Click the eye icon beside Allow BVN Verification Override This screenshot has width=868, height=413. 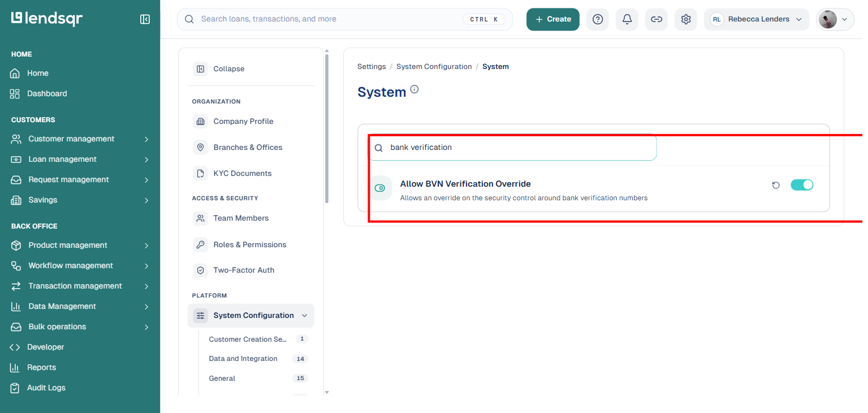[x=380, y=188]
